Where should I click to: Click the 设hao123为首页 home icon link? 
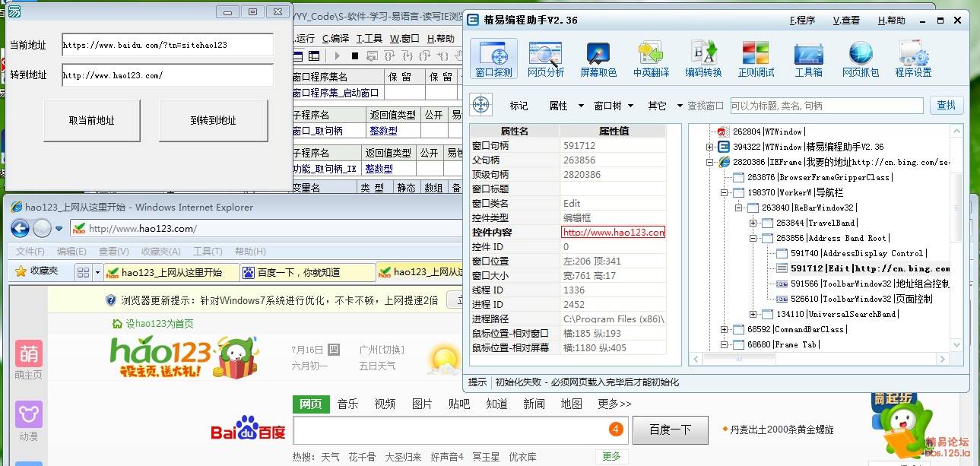[153, 324]
